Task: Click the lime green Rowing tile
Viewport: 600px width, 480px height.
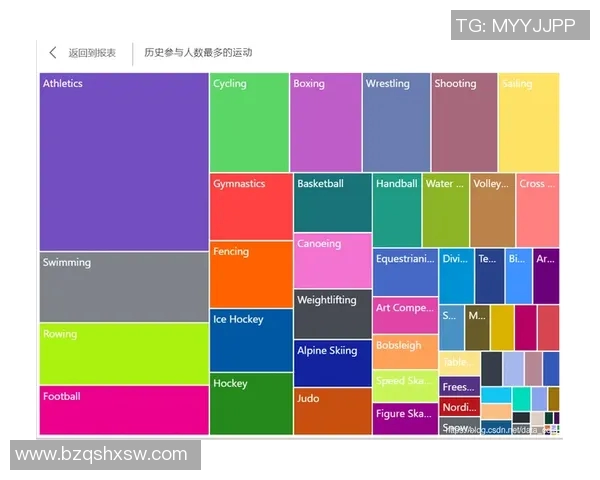Action: (x=124, y=353)
